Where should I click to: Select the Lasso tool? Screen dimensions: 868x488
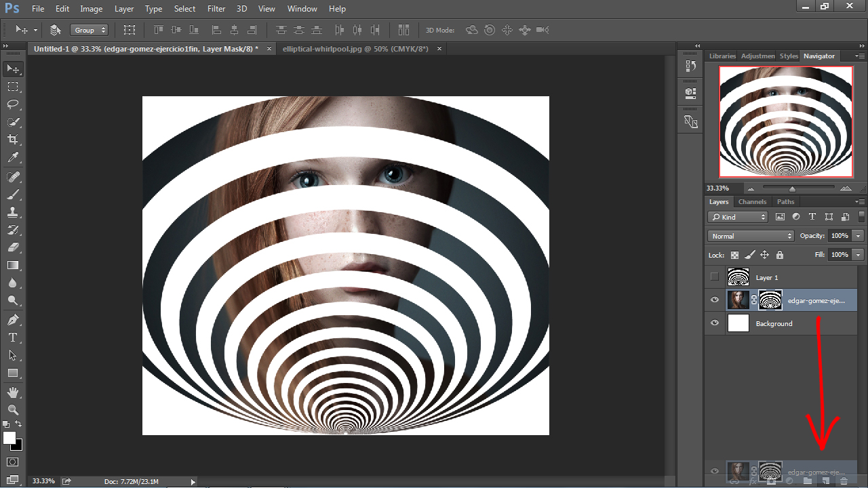(13, 104)
